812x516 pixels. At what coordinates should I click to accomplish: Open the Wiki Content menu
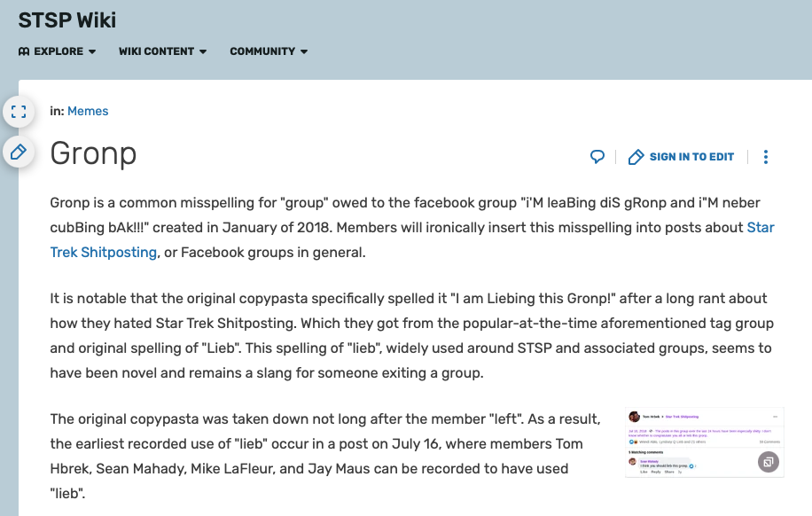click(156, 51)
